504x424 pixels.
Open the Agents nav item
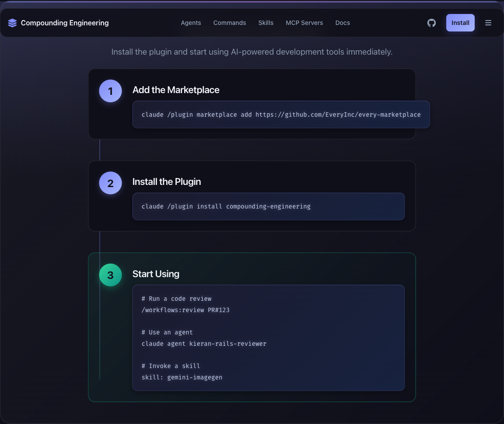(191, 23)
